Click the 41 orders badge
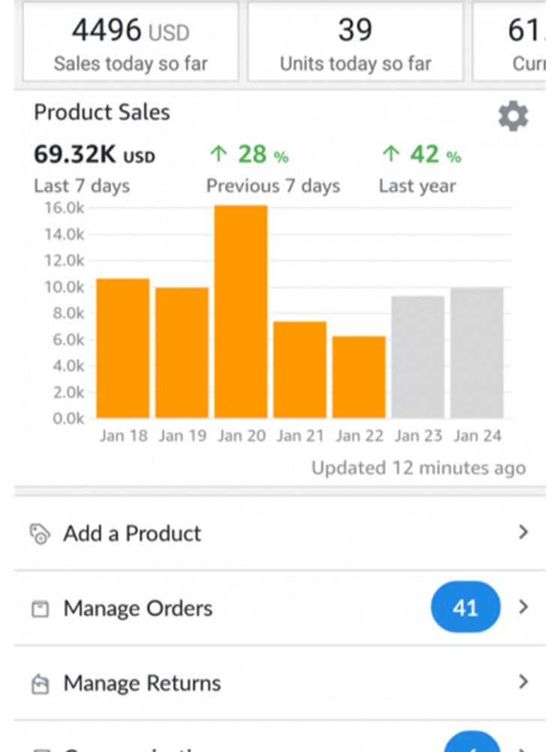The width and height of the screenshot is (560, 752). 465,607
